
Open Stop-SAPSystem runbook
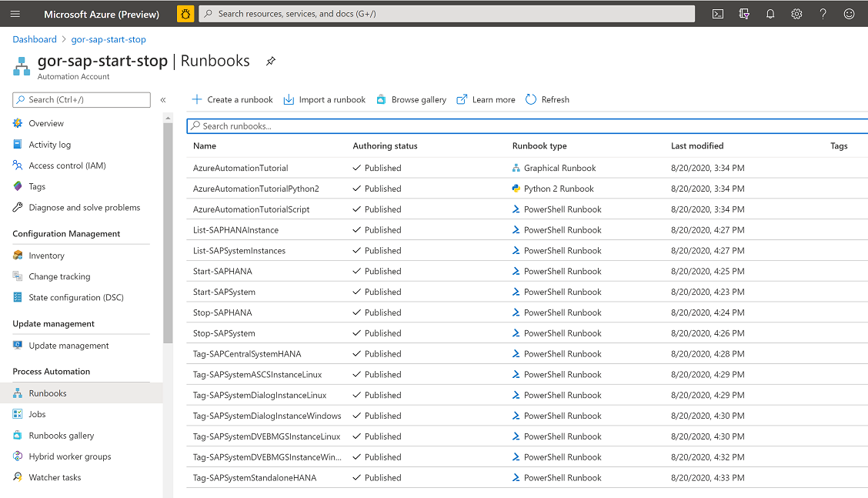tap(224, 333)
